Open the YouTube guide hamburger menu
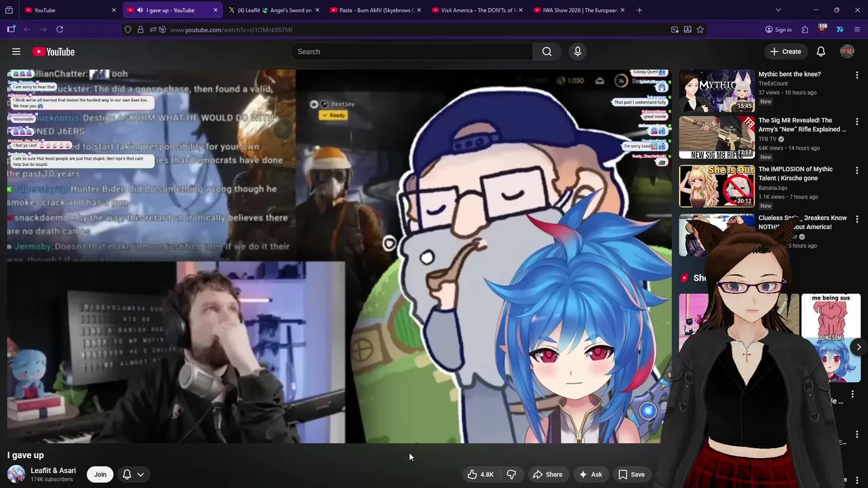This screenshot has width=868, height=488. tap(16, 52)
